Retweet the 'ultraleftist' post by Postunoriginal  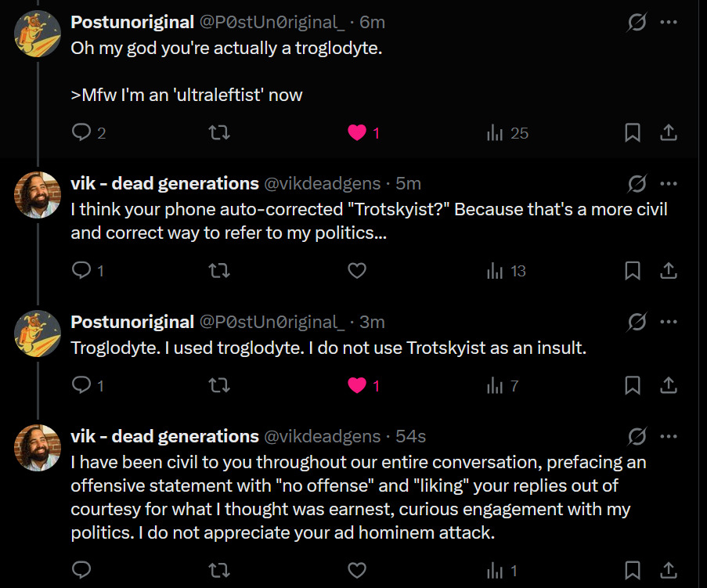220,133
